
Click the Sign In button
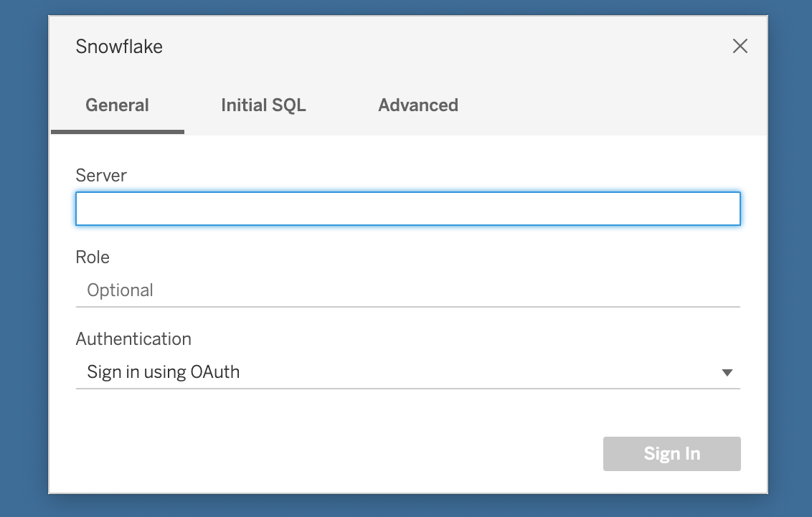pyautogui.click(x=671, y=454)
